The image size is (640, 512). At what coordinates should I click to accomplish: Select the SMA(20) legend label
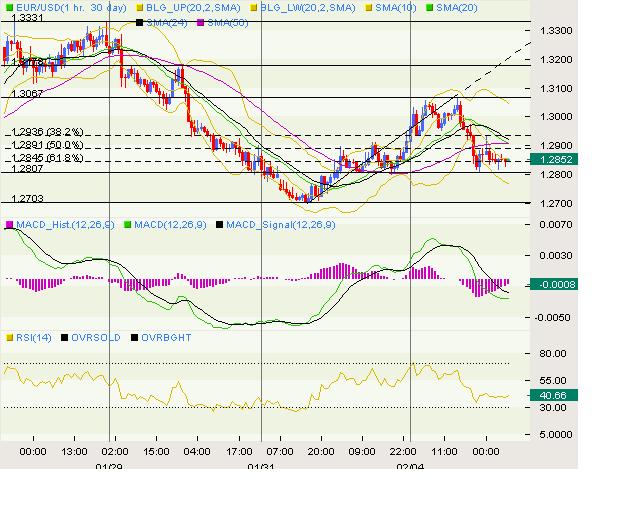457,8
